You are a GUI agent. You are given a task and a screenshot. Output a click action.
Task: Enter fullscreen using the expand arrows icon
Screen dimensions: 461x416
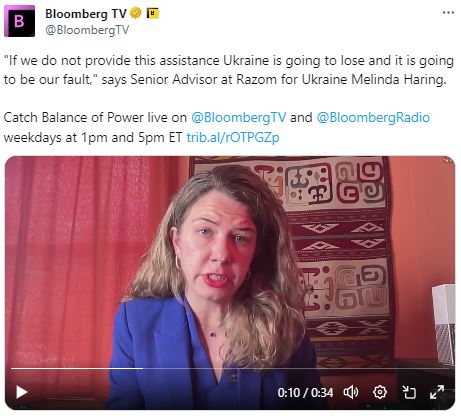[437, 392]
